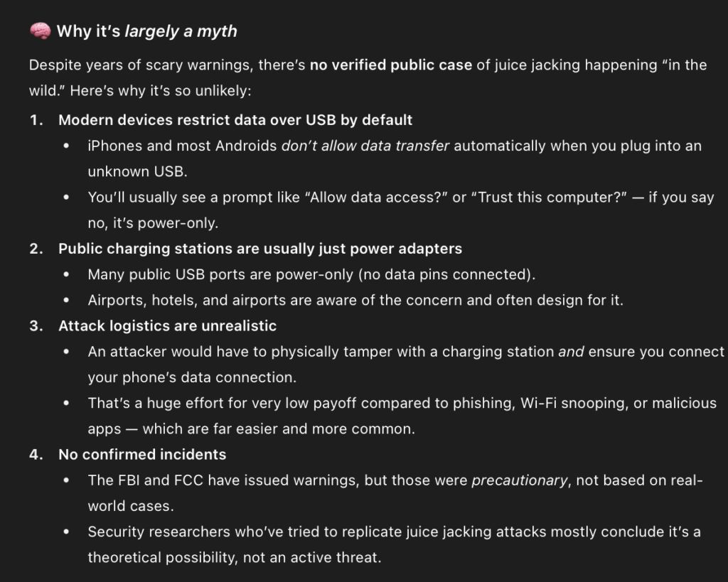Click the bullet starting "An attacker would have to"
This screenshot has height=582, width=728.
point(405,352)
